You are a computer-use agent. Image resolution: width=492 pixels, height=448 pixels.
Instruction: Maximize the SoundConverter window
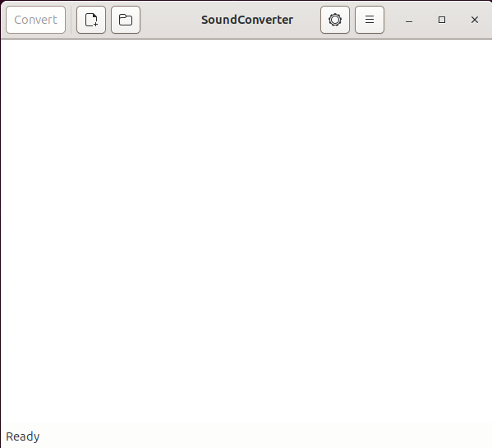(441, 20)
